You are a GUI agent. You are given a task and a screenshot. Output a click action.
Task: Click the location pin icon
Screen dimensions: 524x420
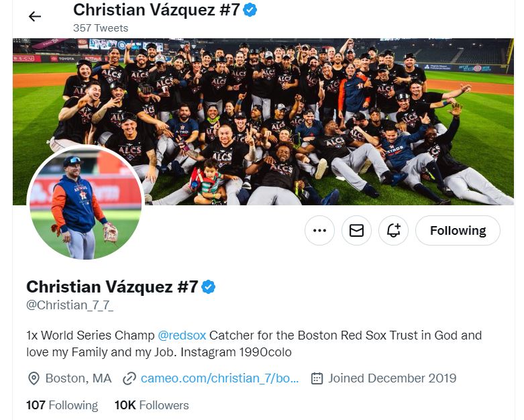(x=34, y=378)
